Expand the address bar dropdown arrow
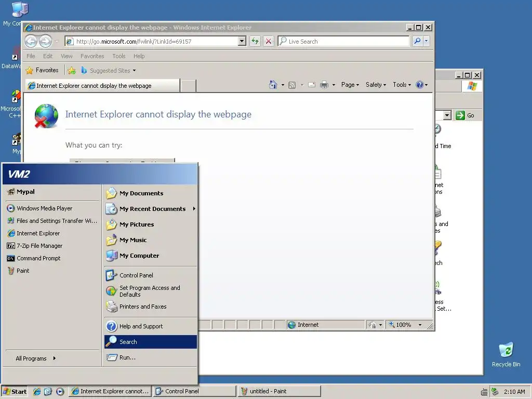 point(242,41)
